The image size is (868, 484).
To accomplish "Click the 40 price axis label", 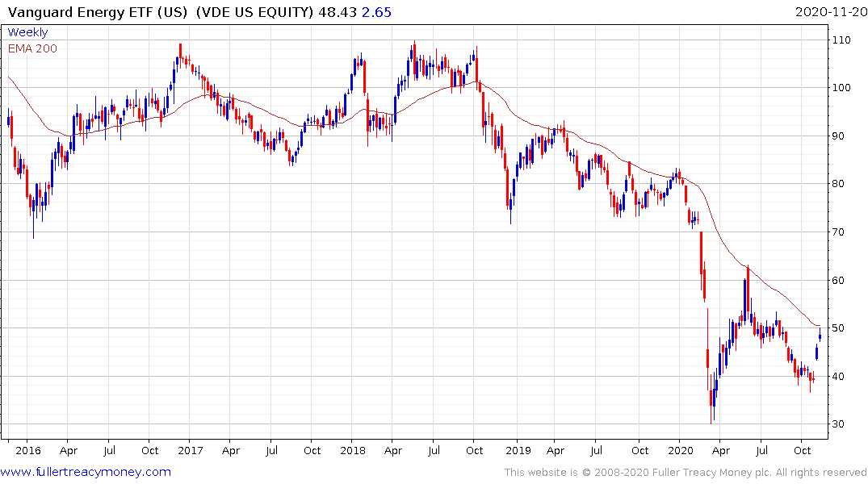I will click(x=838, y=376).
